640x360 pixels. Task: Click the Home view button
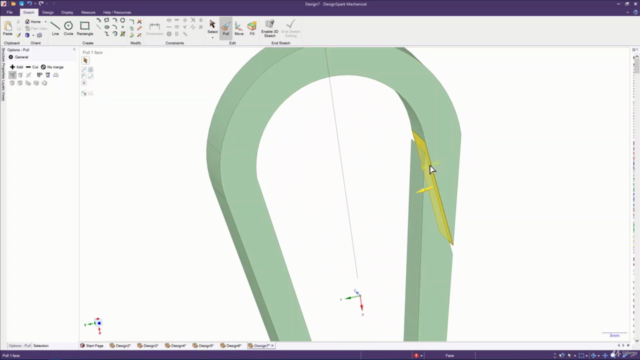pyautogui.click(x=33, y=22)
